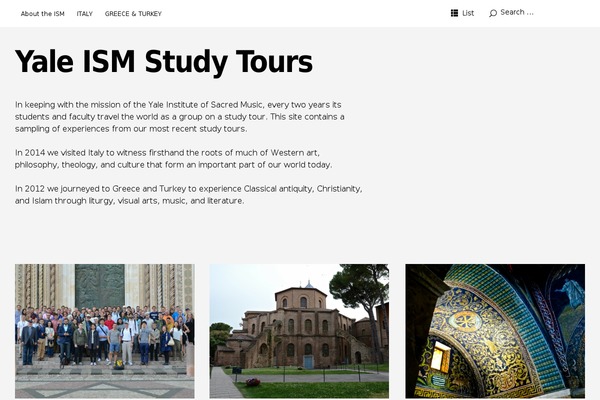Open the group photo thumbnail
The width and height of the screenshot is (600, 400).
point(105,331)
